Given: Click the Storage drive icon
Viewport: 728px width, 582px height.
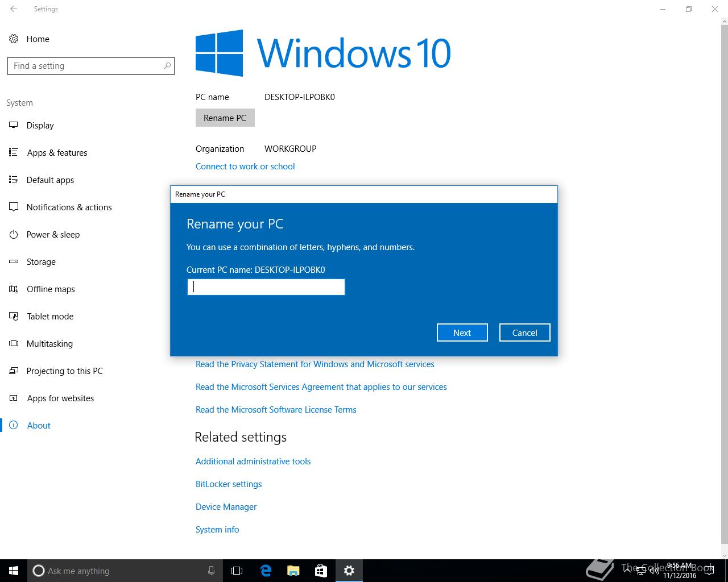Looking at the screenshot, I should (x=14, y=261).
